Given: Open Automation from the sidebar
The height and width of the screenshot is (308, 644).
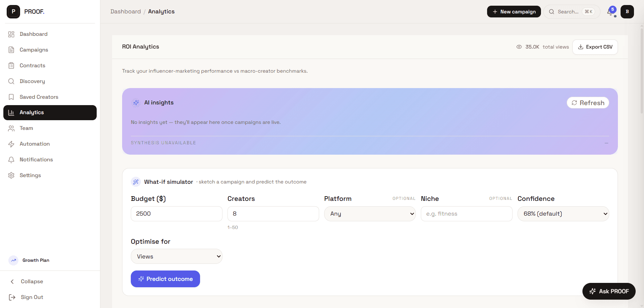Looking at the screenshot, I should click(x=50, y=144).
